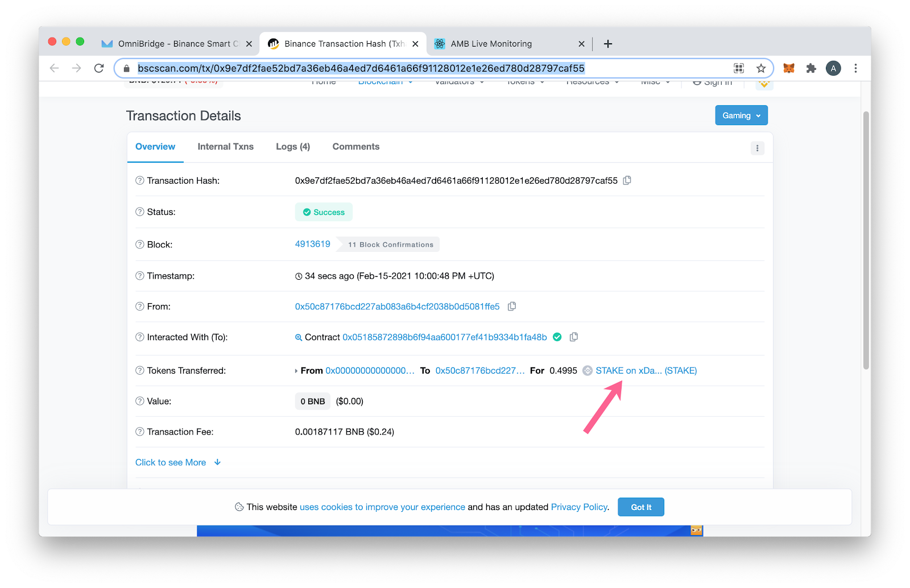Click the help icon beside Status

[x=140, y=212]
